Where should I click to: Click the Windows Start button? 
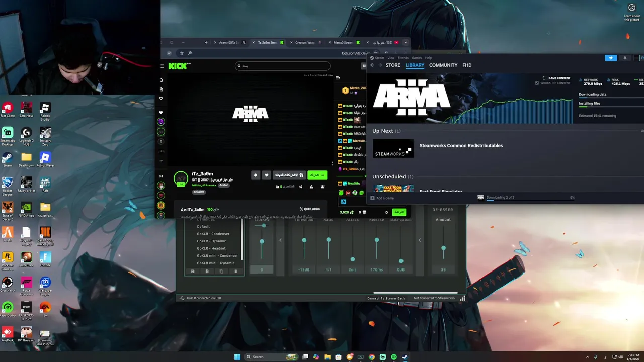237,357
